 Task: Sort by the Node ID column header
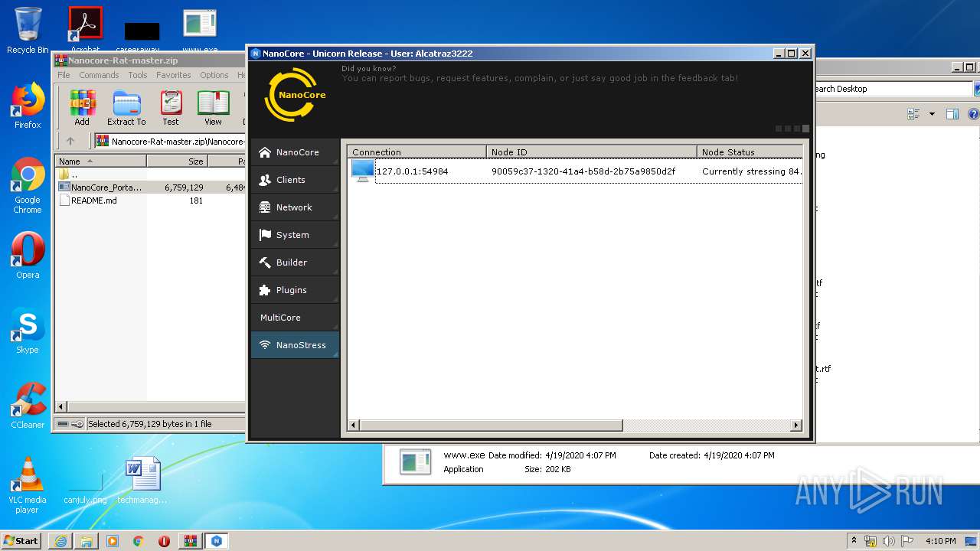pos(592,152)
